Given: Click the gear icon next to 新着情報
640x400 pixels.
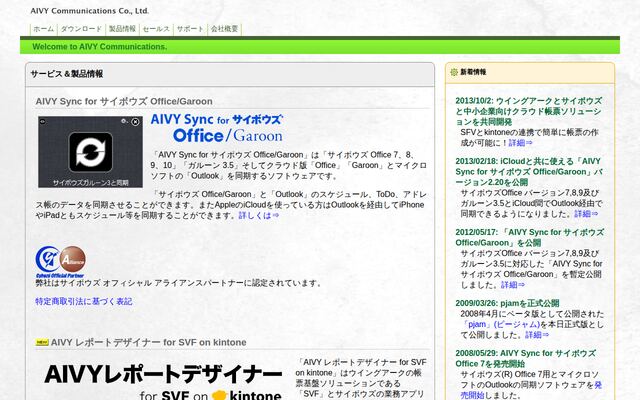Looking at the screenshot, I should 454,72.
